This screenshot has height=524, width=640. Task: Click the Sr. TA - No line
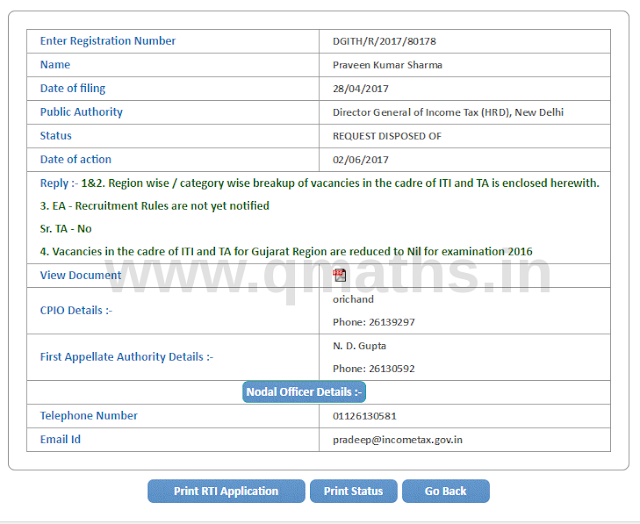[66, 229]
